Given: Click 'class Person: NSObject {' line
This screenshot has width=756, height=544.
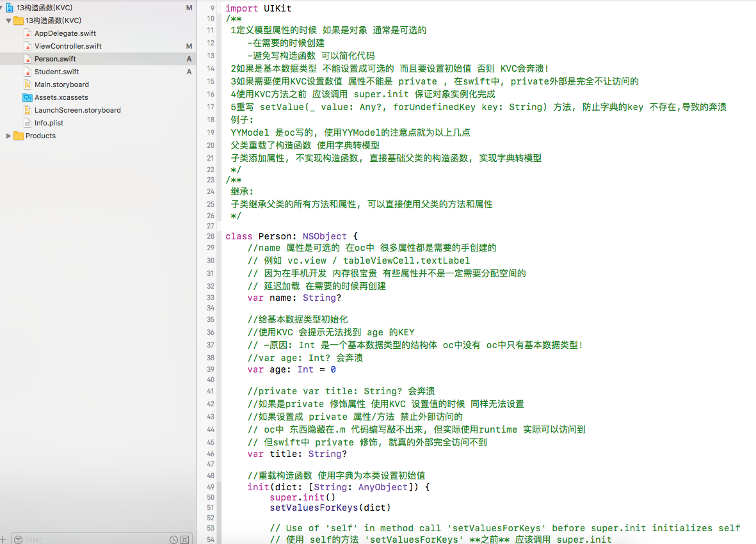Looking at the screenshot, I should point(292,237).
